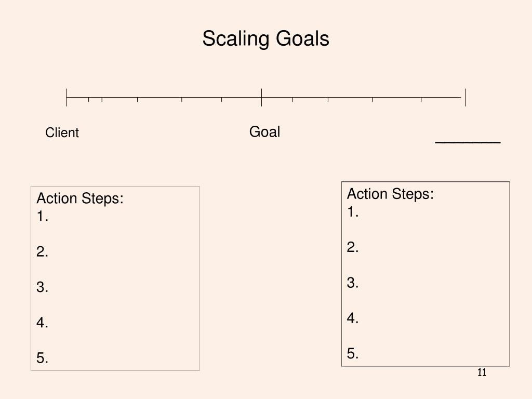Screen dimensions: 532x399
Task: Click item 1 in left Action Steps box
Action: (x=43, y=216)
